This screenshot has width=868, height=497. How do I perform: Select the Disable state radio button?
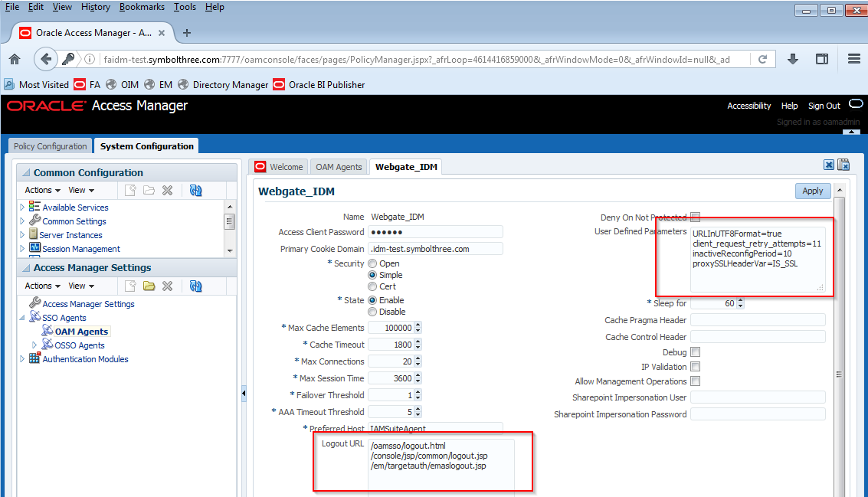pyautogui.click(x=372, y=312)
